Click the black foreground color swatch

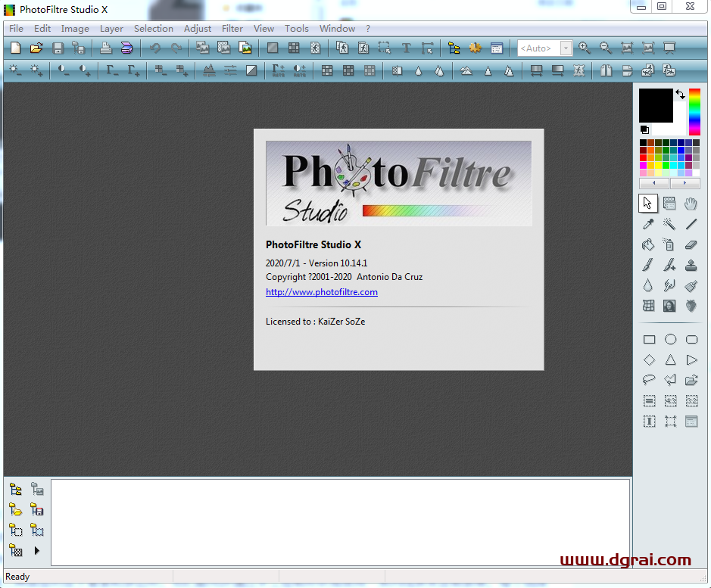tap(656, 105)
